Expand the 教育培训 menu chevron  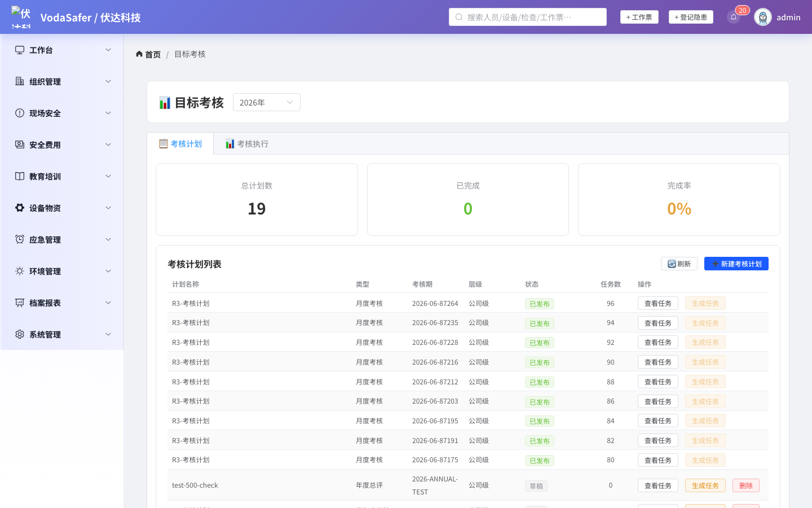point(108,176)
